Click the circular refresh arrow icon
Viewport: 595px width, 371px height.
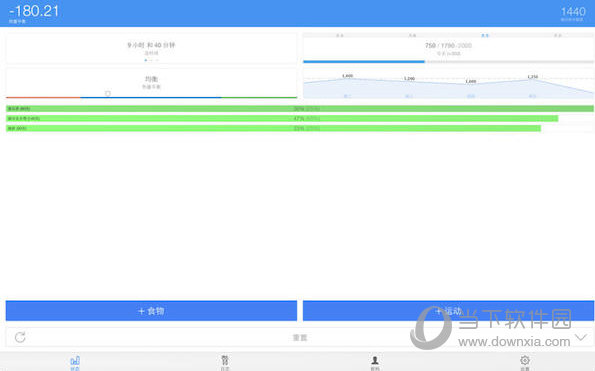click(20, 337)
